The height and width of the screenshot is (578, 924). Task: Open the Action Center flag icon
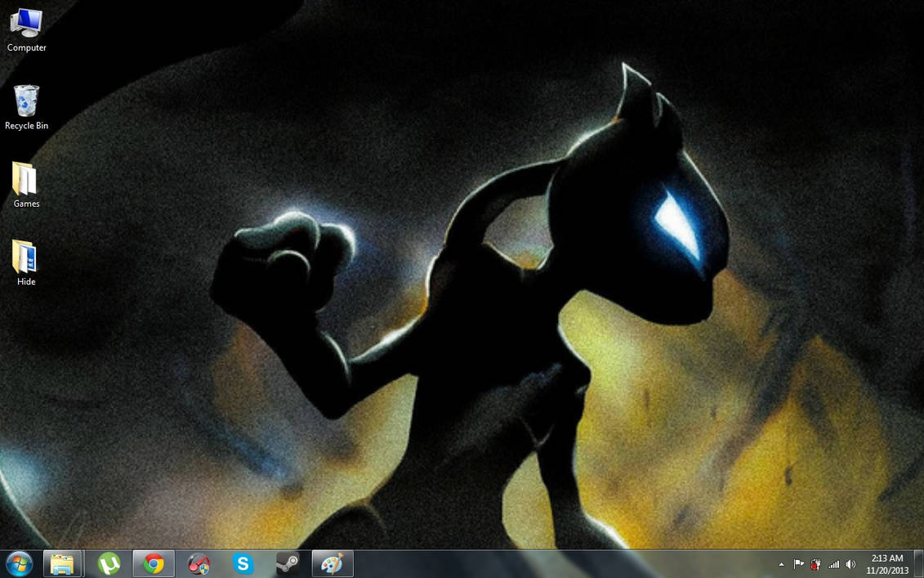tap(797, 564)
